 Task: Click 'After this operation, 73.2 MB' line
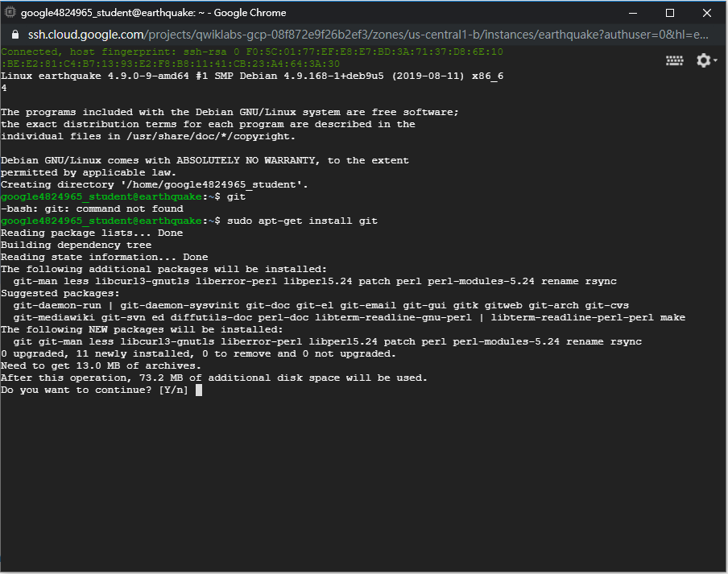pyautogui.click(x=214, y=378)
